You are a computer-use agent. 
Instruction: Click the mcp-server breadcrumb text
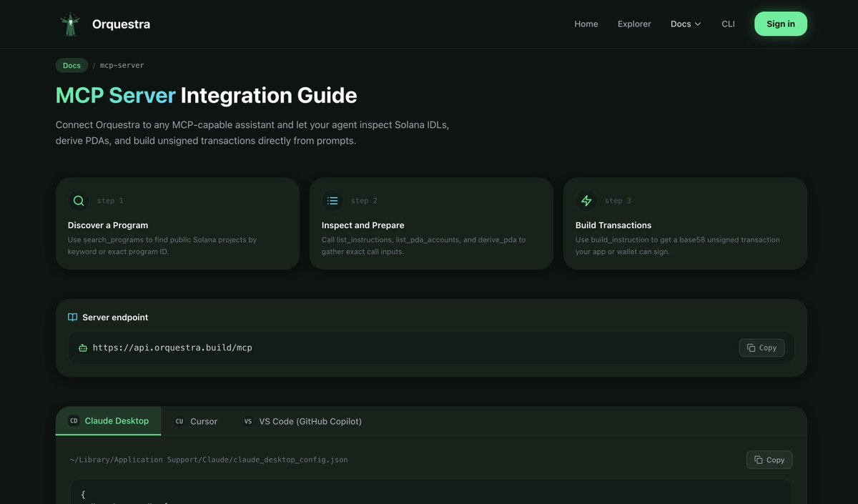click(122, 65)
